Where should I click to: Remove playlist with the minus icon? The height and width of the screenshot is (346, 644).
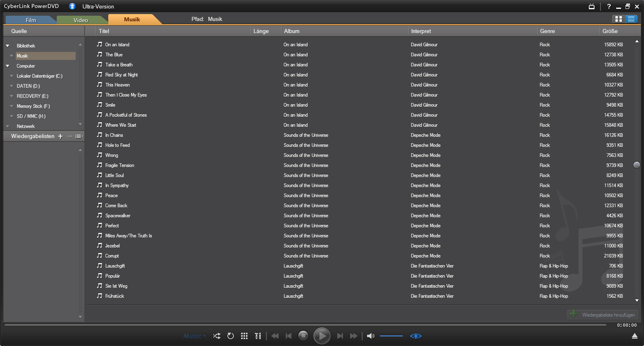[x=70, y=136]
